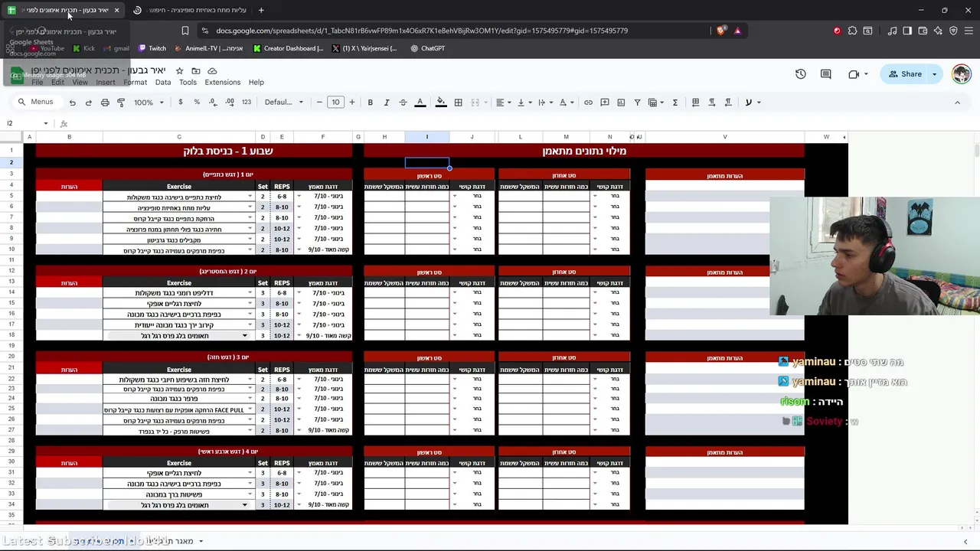980x551 pixels.
Task: Open the zoom level dropdown
Action: 149,103
